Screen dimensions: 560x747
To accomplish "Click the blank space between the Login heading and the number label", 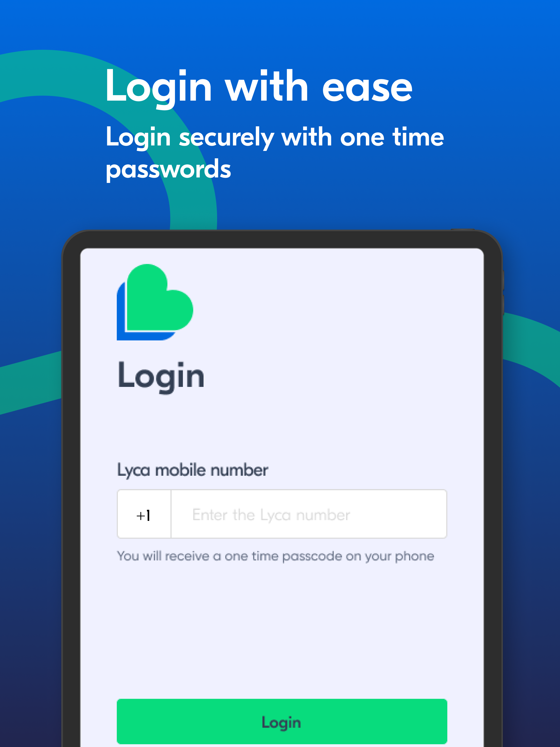I will [282, 427].
